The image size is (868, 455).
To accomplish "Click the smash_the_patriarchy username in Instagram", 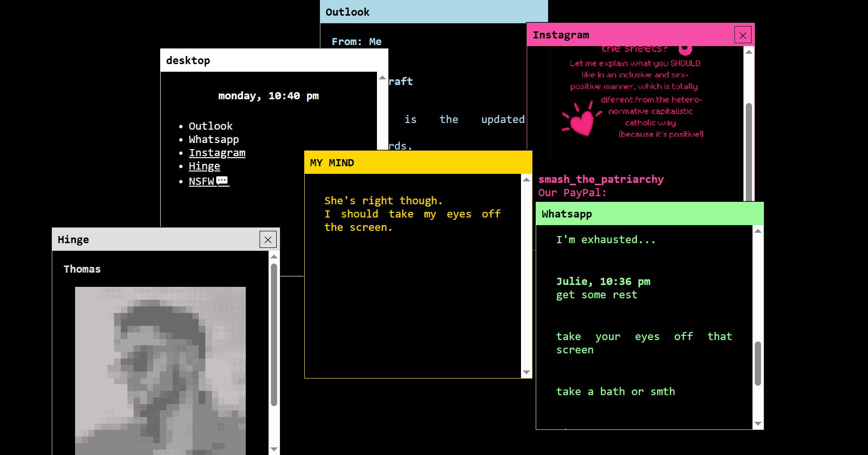I will (601, 180).
